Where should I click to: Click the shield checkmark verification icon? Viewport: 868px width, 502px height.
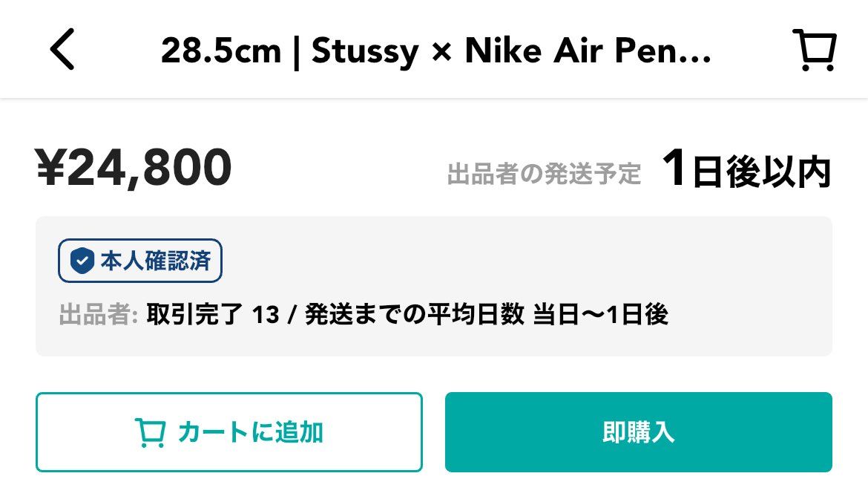click(82, 261)
